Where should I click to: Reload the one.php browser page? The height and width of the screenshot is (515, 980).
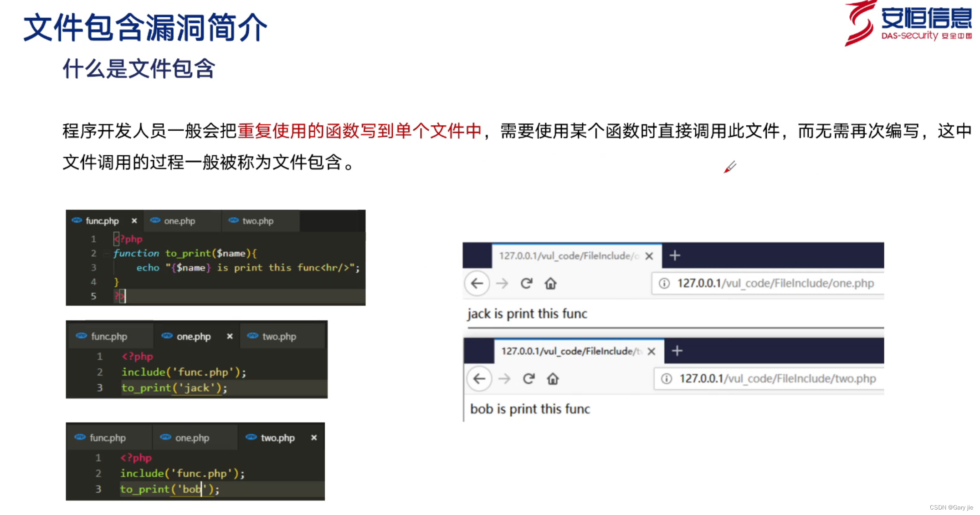tap(527, 284)
